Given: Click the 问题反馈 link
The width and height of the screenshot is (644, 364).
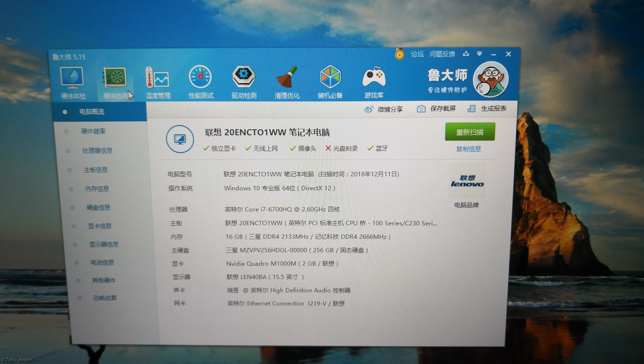Looking at the screenshot, I should pos(442,54).
